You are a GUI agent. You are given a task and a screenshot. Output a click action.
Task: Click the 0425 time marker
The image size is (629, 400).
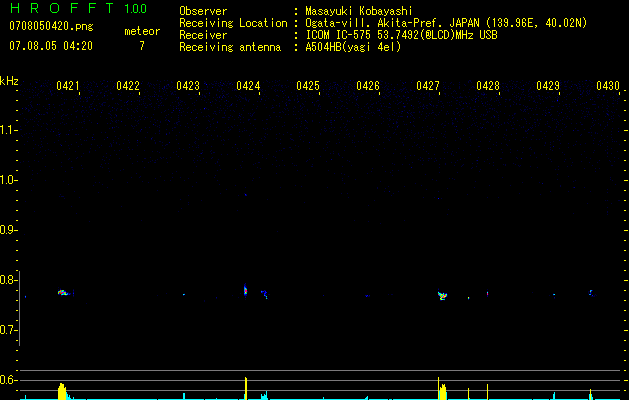(x=308, y=86)
